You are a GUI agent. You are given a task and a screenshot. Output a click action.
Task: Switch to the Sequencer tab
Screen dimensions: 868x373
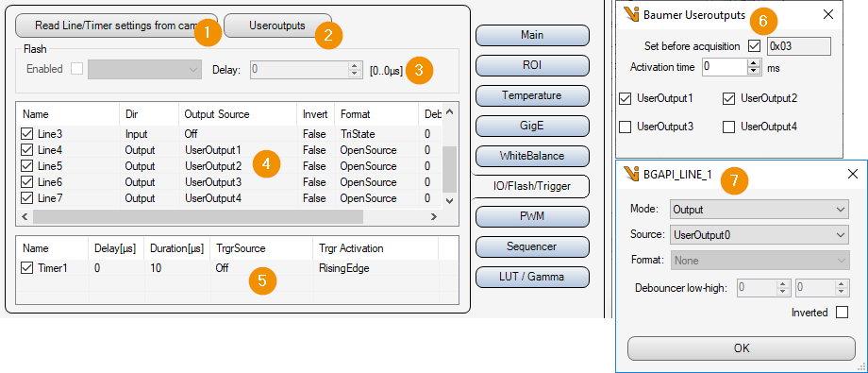(532, 246)
